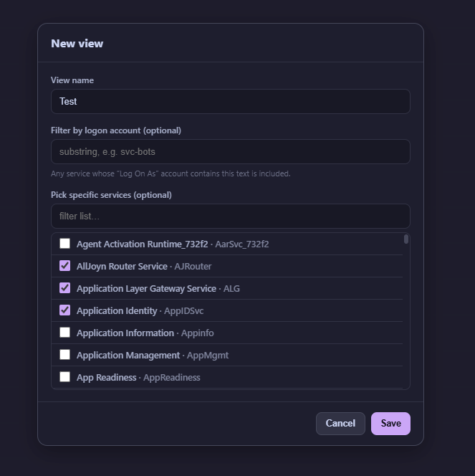The height and width of the screenshot is (476, 475).
Task: Enable the Application Information checkbox
Action: click(x=64, y=333)
